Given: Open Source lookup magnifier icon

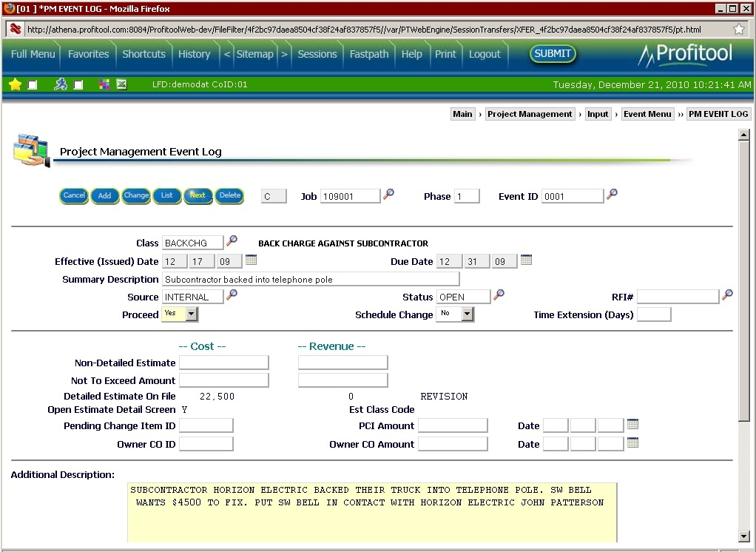Looking at the screenshot, I should click(232, 294).
